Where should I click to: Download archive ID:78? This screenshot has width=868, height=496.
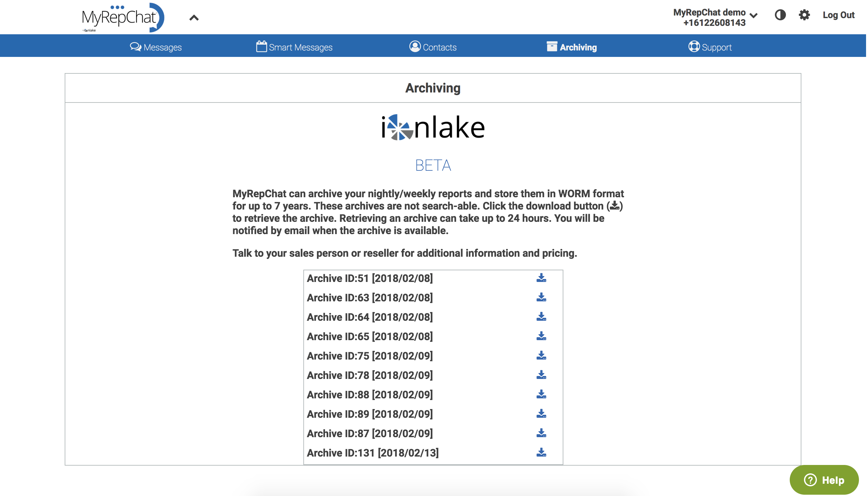(542, 375)
